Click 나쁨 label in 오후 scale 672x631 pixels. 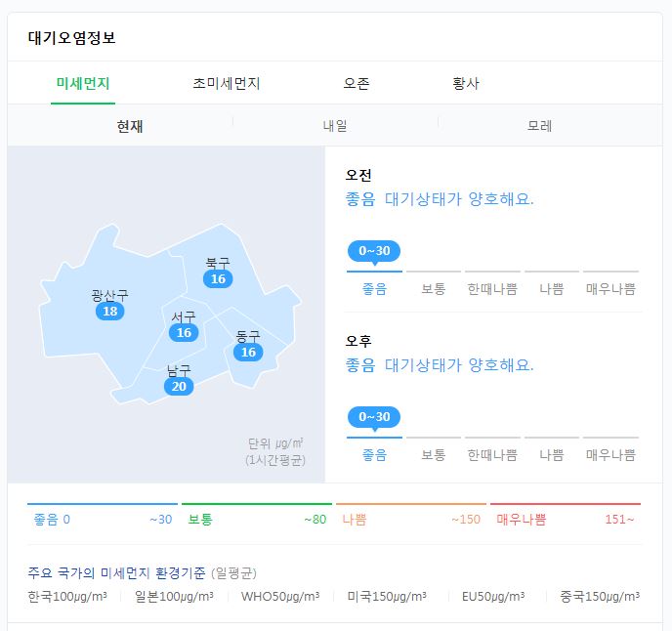click(x=552, y=455)
